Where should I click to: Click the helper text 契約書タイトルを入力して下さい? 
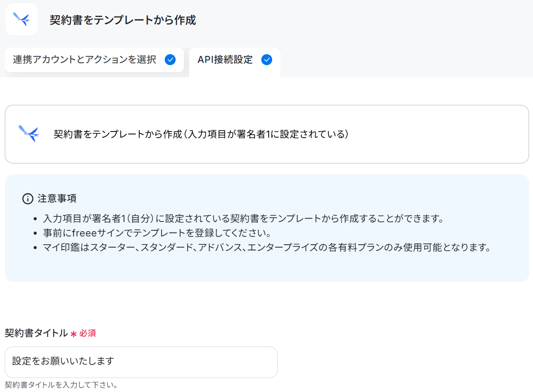coord(61,385)
